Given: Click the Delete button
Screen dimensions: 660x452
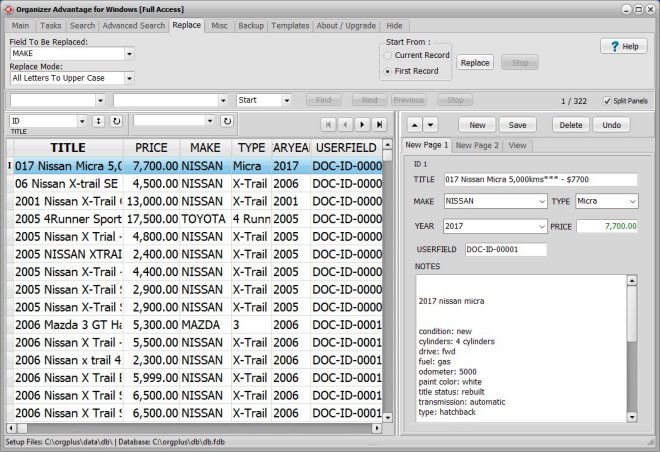Looking at the screenshot, I should pyautogui.click(x=571, y=125).
